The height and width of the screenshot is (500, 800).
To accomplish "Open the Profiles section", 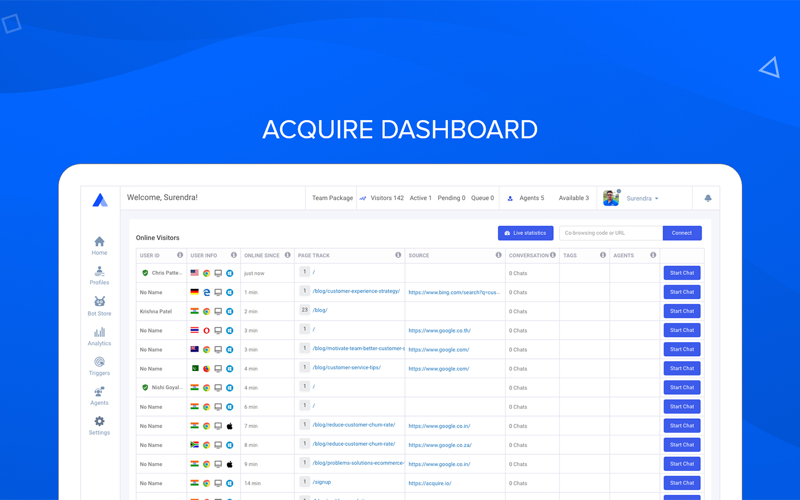I will pyautogui.click(x=99, y=276).
